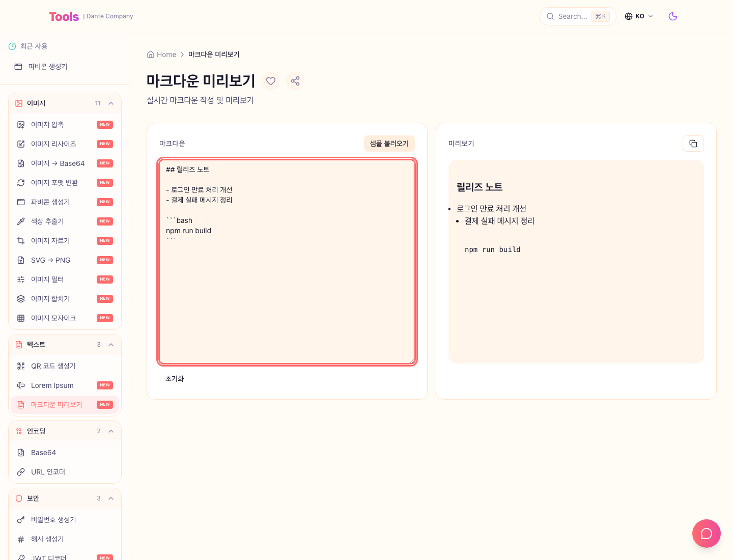Open 이미지 모자이크 grid icon
The image size is (733, 560).
[21, 318]
